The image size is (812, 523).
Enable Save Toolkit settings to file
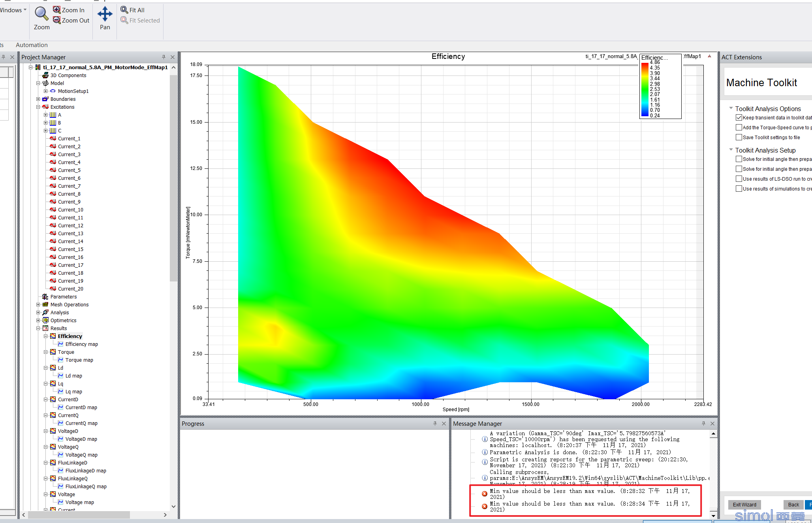pyautogui.click(x=739, y=137)
